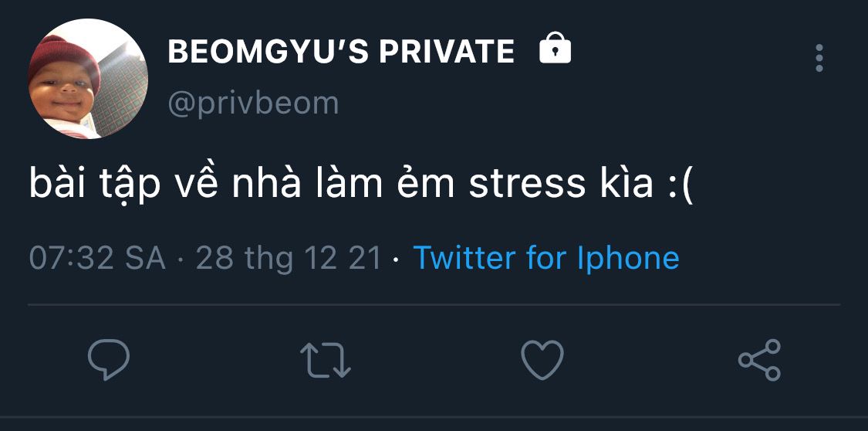Open the baby profile picture
868x431 pixels.
(x=88, y=79)
